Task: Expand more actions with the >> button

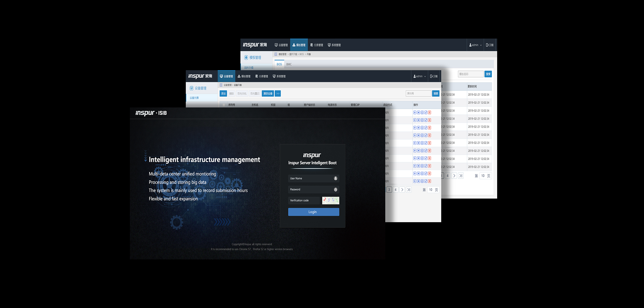Action: pyautogui.click(x=278, y=93)
